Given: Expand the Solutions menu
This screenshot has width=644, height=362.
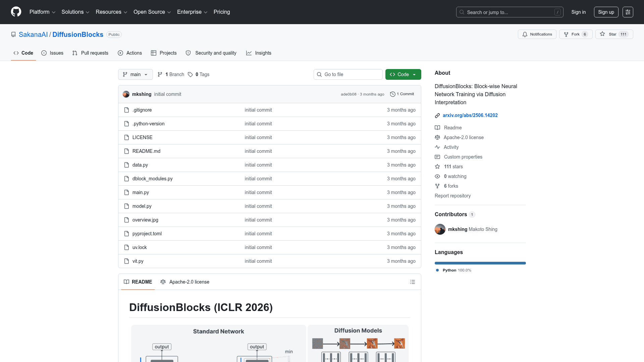Looking at the screenshot, I should 75,12.
